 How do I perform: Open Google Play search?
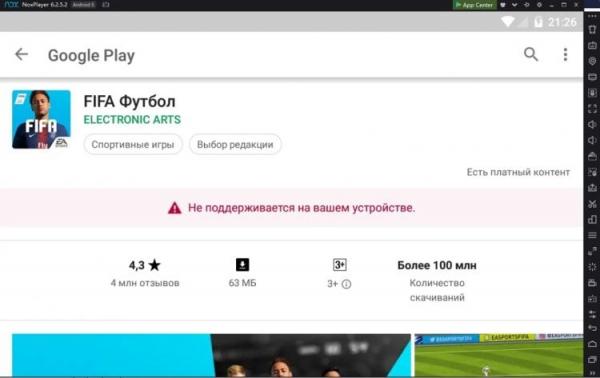[531, 54]
